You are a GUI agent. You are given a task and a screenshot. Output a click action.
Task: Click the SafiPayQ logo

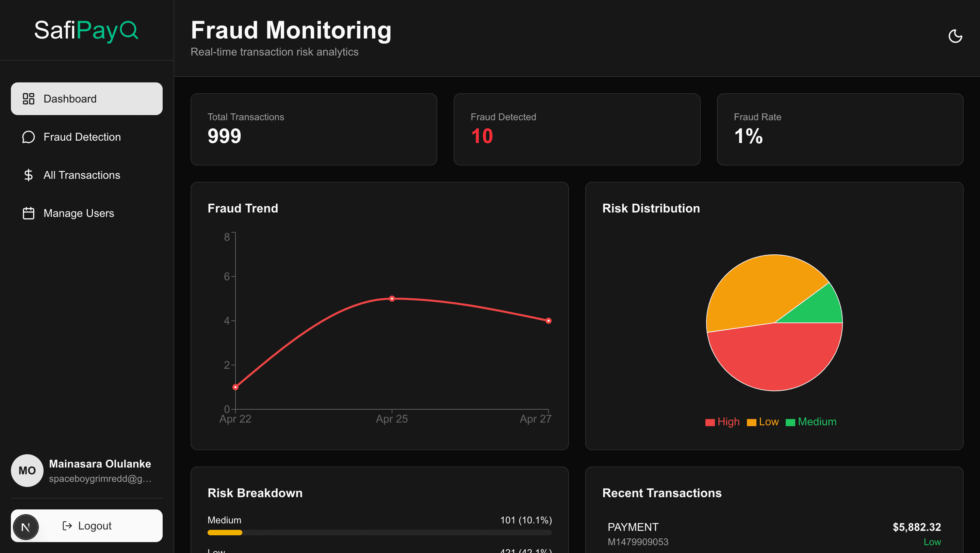tap(86, 30)
